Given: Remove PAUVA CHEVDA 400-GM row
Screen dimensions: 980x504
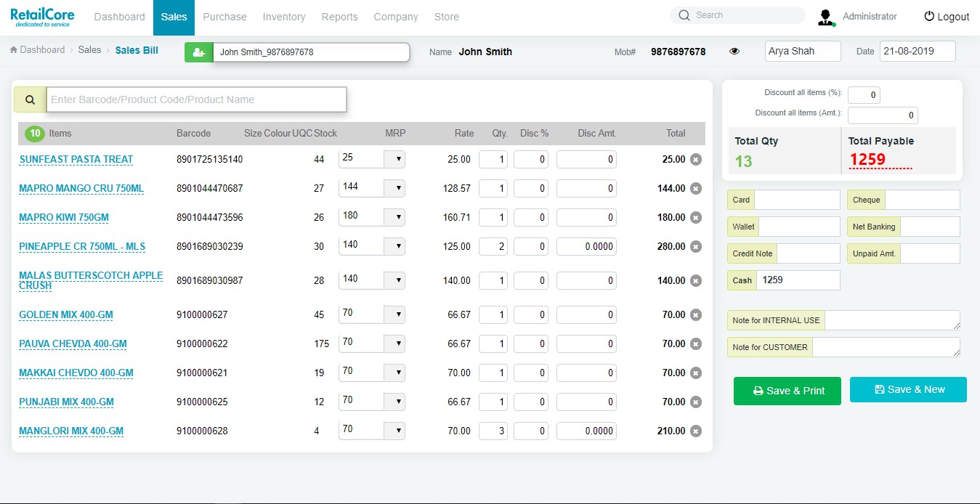Looking at the screenshot, I should [695, 344].
